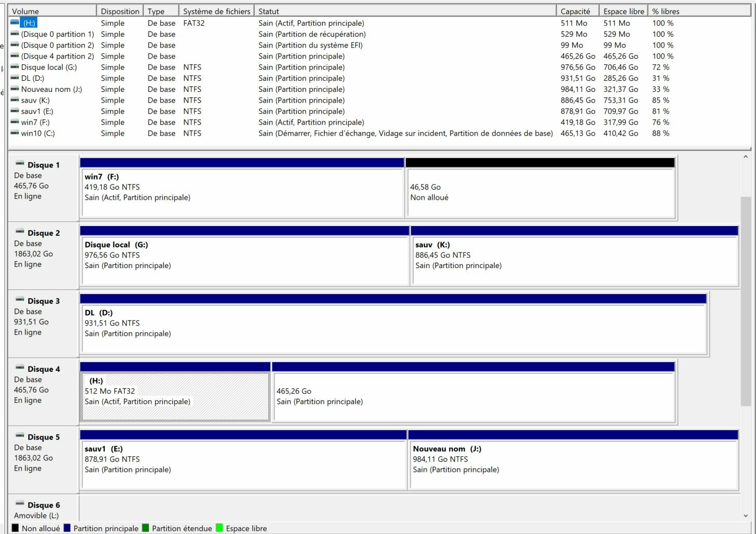This screenshot has height=534, width=756.
Task: Click the 'Amovible (L:)' label under Disque 6
Action: click(x=36, y=515)
